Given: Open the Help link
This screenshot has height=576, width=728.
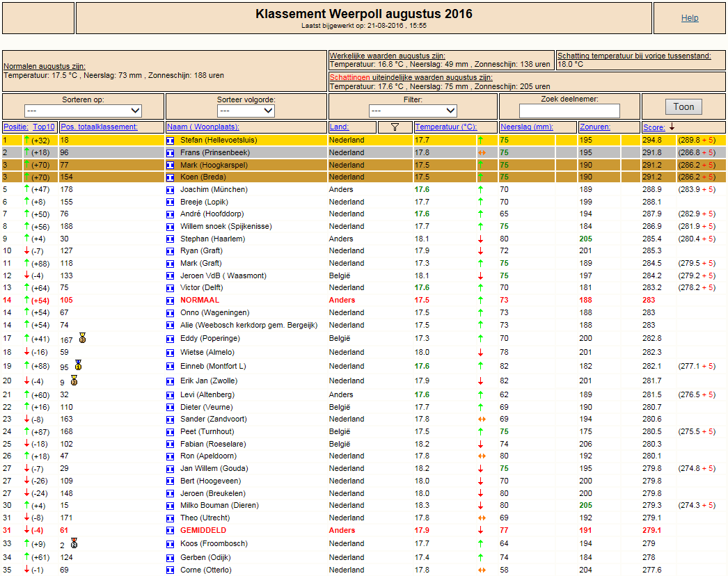Looking at the screenshot, I should pos(690,18).
